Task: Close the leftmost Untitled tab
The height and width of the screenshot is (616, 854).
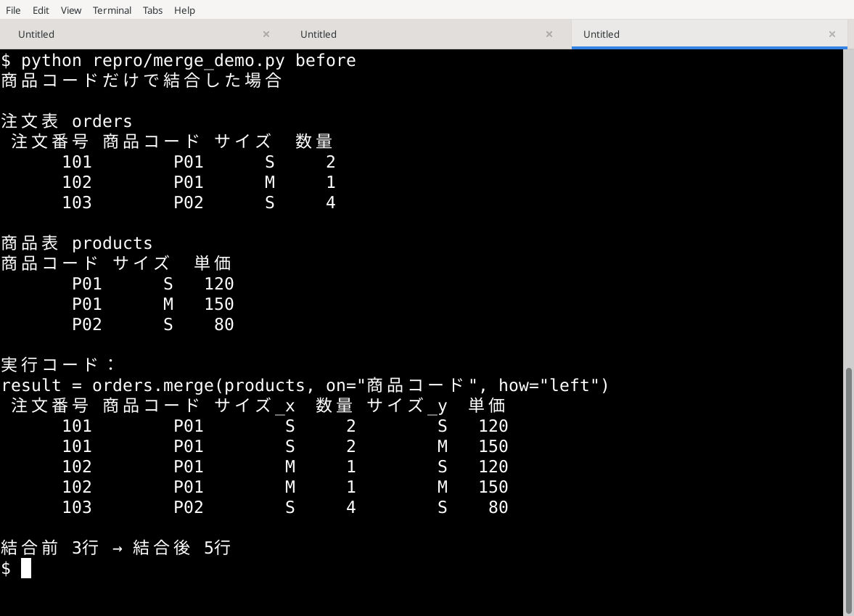Action: click(266, 34)
